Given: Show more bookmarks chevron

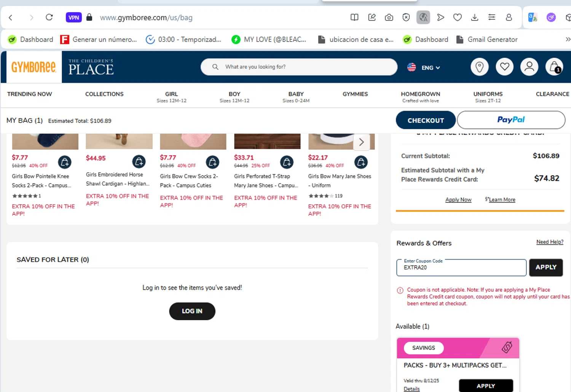Looking at the screenshot, I should tap(568, 40).
